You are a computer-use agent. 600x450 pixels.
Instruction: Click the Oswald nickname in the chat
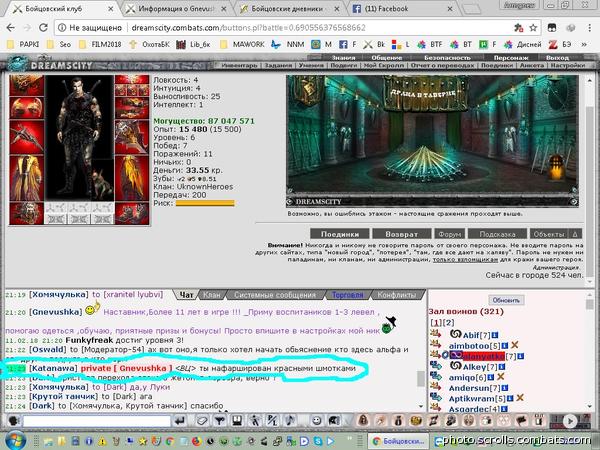point(49,349)
